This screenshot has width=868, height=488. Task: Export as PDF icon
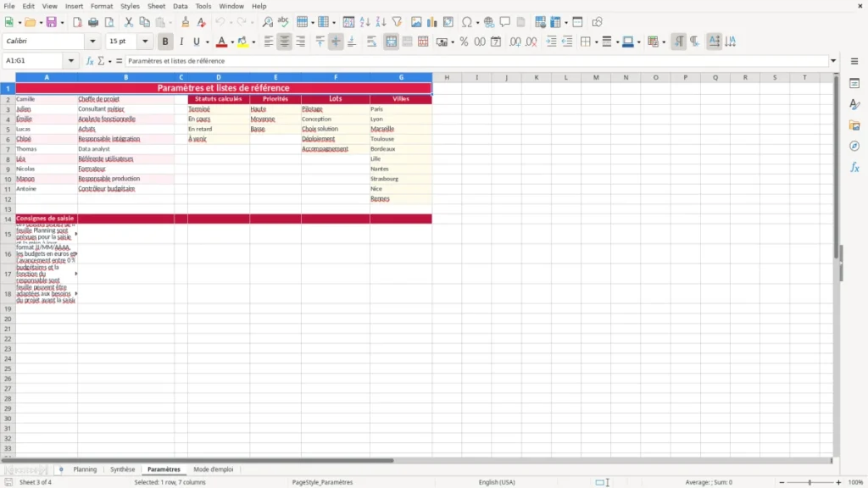(77, 22)
